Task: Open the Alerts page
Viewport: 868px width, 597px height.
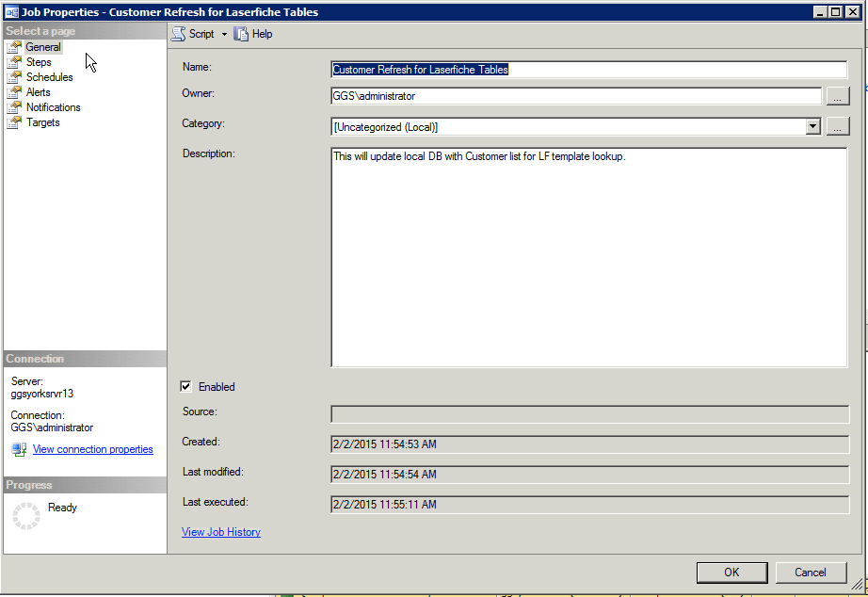Action: tap(39, 92)
